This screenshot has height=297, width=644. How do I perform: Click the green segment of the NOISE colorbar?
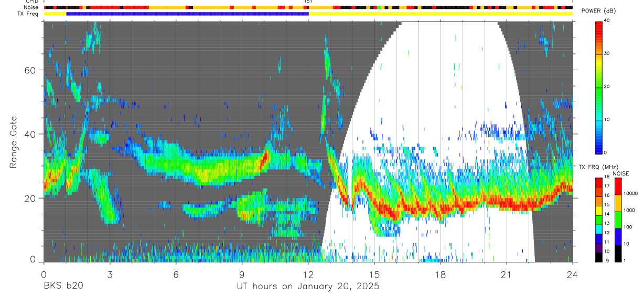coord(618,220)
